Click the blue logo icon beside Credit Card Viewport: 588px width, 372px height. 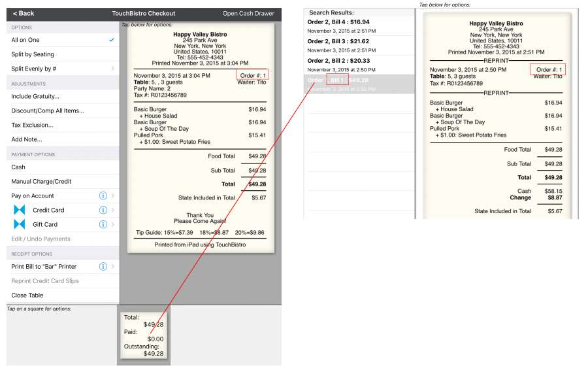click(20, 210)
